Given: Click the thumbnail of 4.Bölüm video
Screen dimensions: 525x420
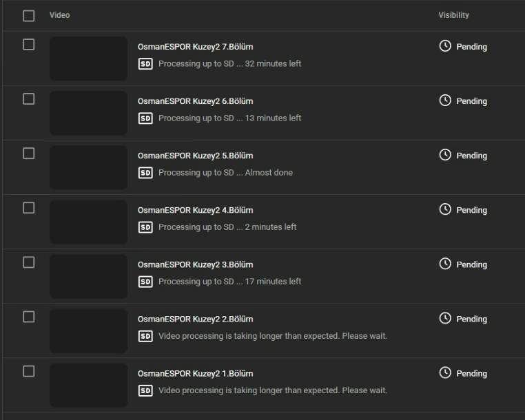Looking at the screenshot, I should (88, 222).
